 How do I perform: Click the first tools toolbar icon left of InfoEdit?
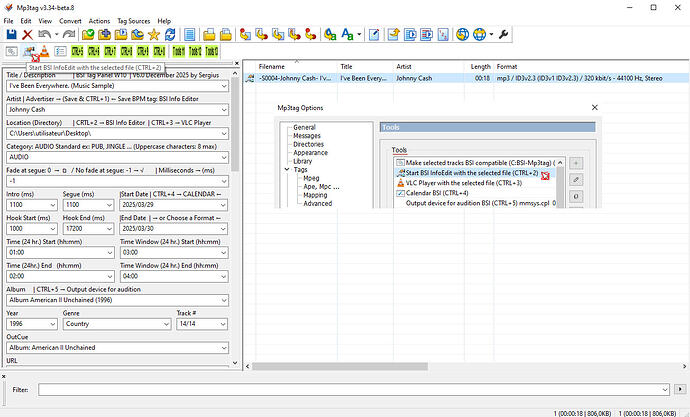coord(11,51)
